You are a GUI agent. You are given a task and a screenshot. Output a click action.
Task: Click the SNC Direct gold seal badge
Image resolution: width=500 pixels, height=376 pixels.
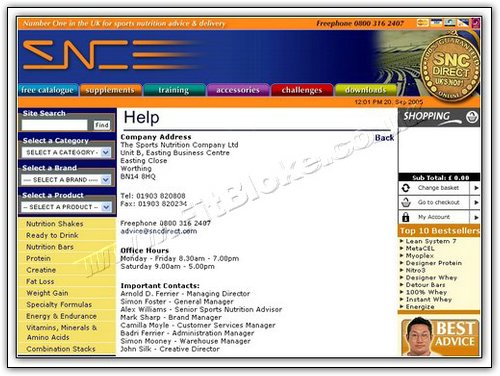tap(450, 67)
